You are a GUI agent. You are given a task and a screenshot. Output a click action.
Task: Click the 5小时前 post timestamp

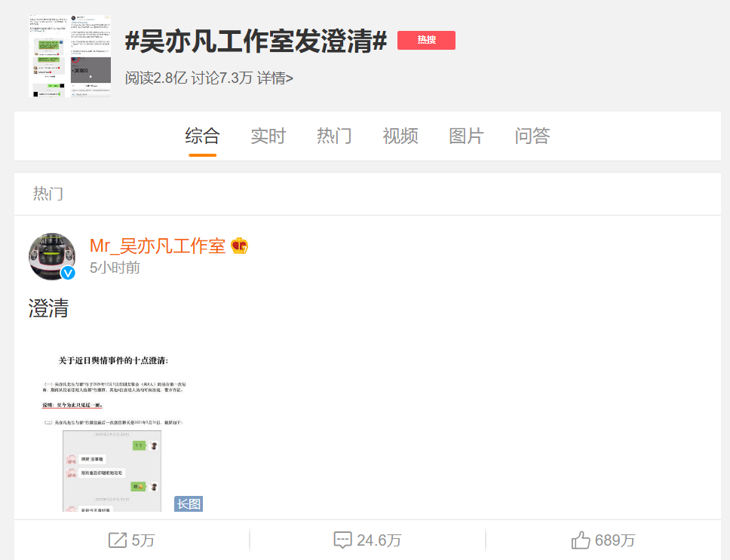click(x=115, y=268)
